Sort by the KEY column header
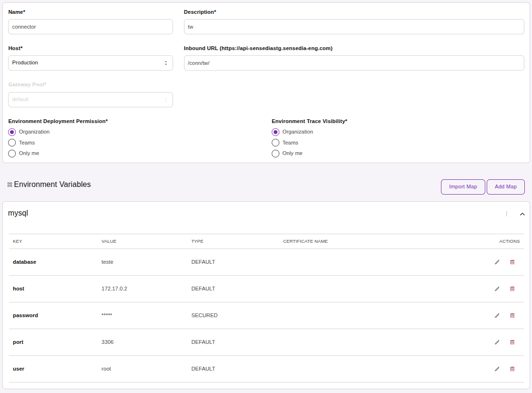Viewport: 532px width, 393px height. pos(18,241)
